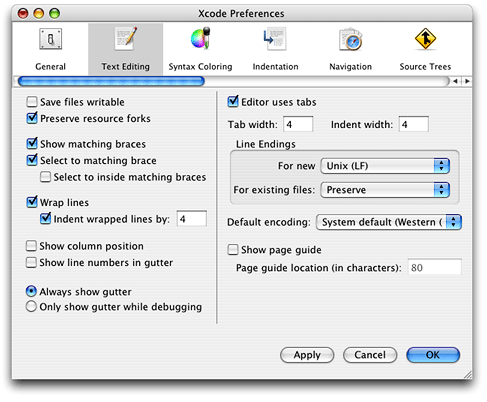Toggle Indent wrapped lines by checkbox
Screen dimensions: 487x402
click(x=45, y=219)
